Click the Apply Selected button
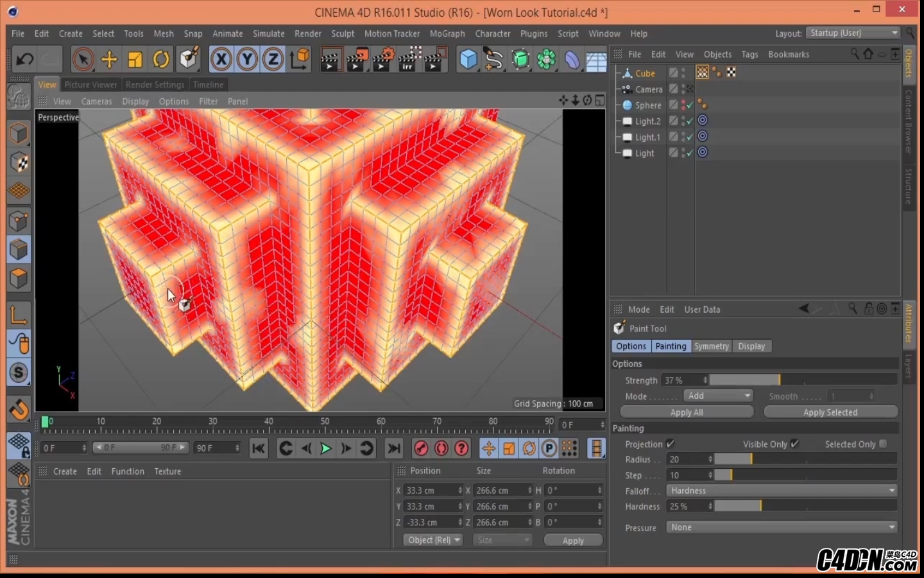Viewport: 924px width, 578px height. (x=830, y=412)
